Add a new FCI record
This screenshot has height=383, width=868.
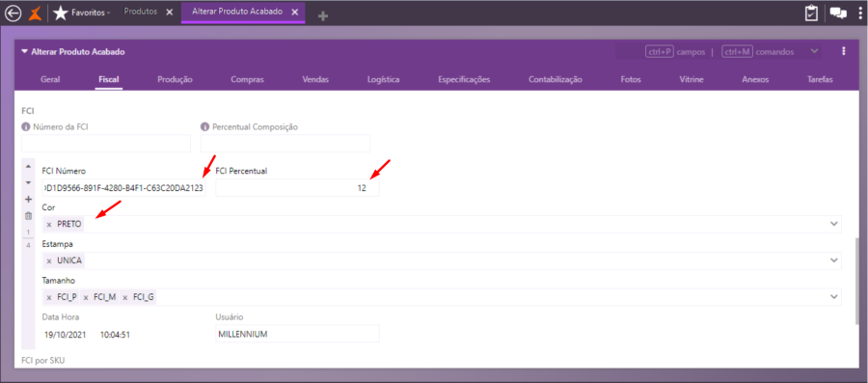click(x=28, y=200)
